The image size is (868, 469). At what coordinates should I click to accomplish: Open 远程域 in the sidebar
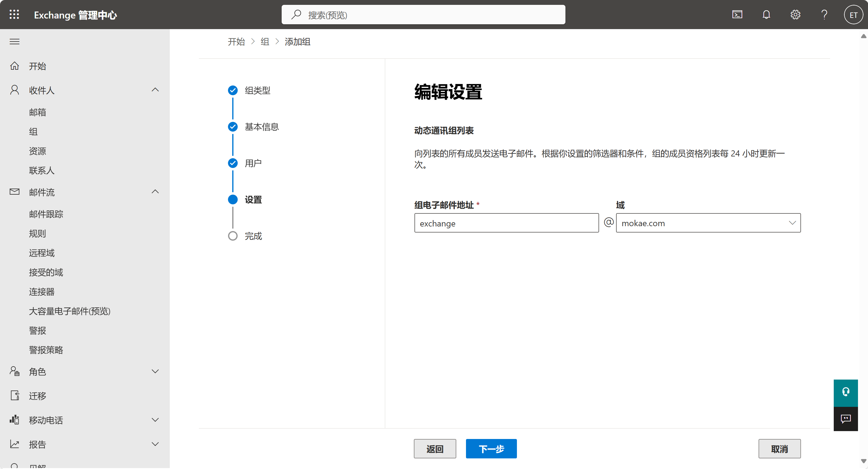click(42, 253)
